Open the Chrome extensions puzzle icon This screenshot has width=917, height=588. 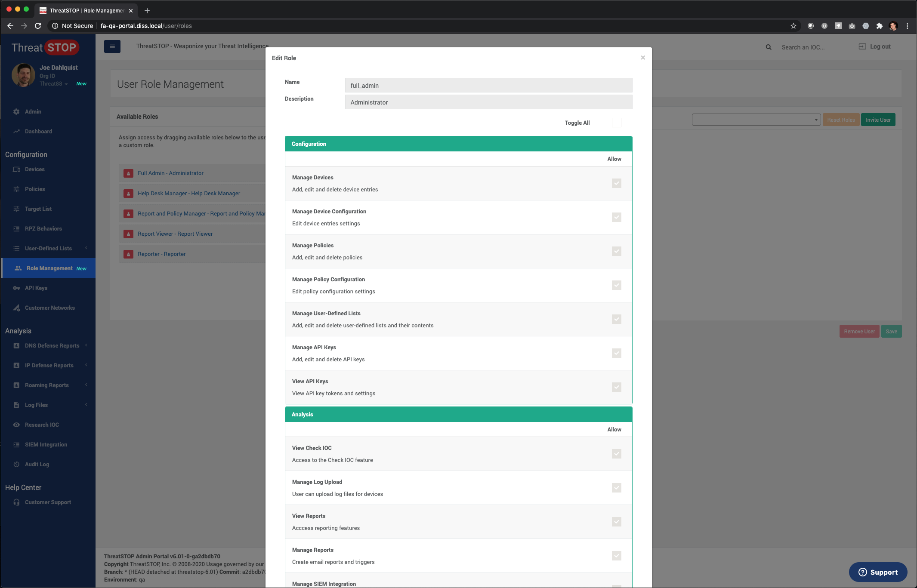879,26
